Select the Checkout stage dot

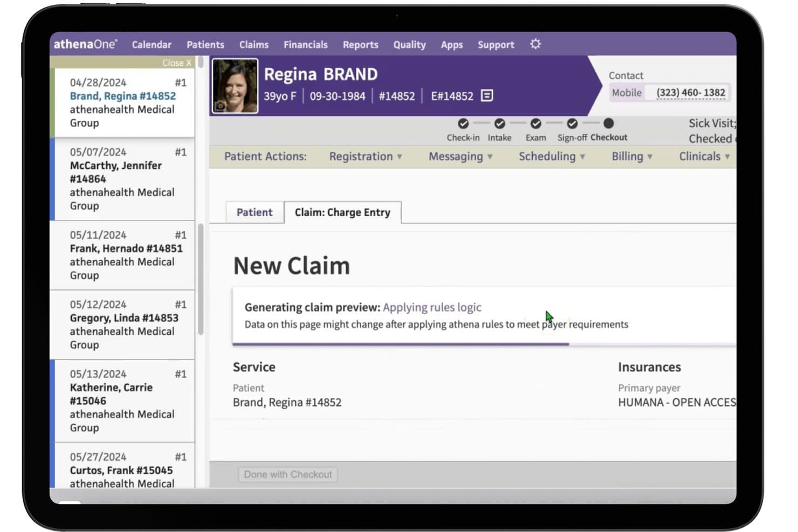pyautogui.click(x=608, y=123)
